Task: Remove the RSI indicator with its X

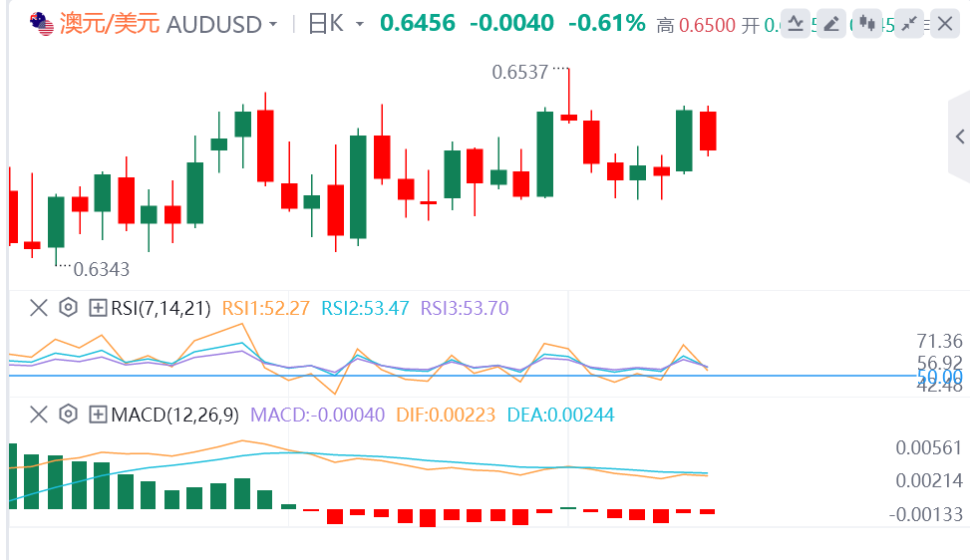Action: 38,308
